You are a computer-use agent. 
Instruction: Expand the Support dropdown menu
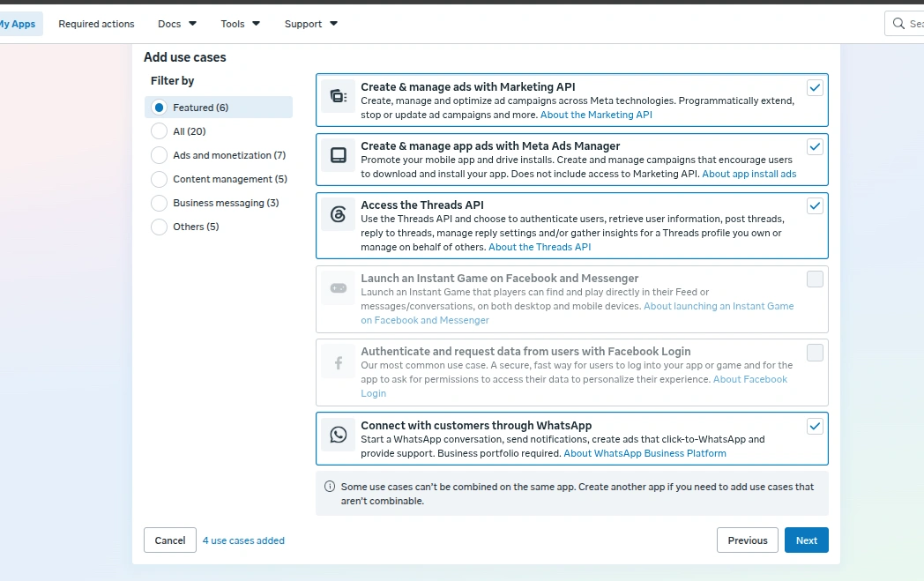click(x=311, y=24)
